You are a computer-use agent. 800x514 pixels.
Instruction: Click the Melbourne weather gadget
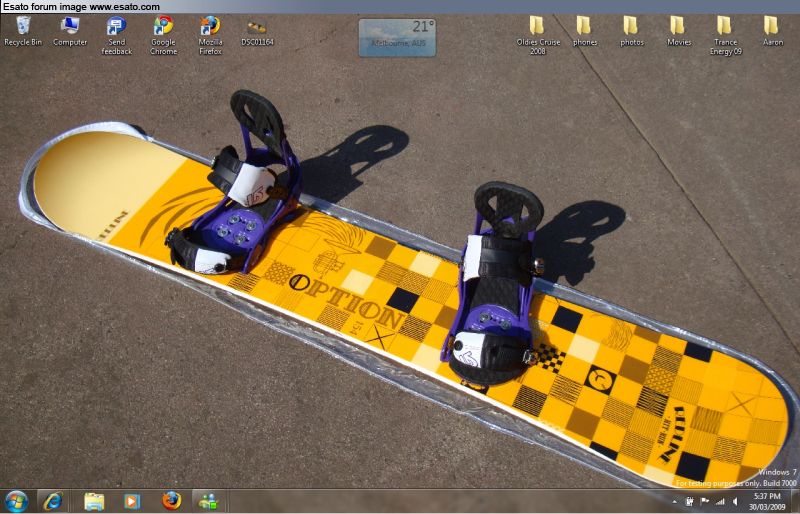397,38
